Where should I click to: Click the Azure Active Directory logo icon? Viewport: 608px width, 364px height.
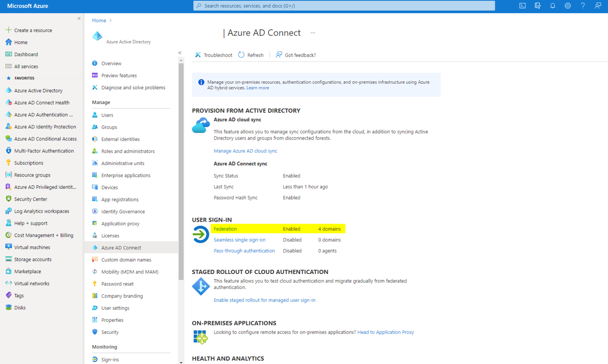point(97,36)
